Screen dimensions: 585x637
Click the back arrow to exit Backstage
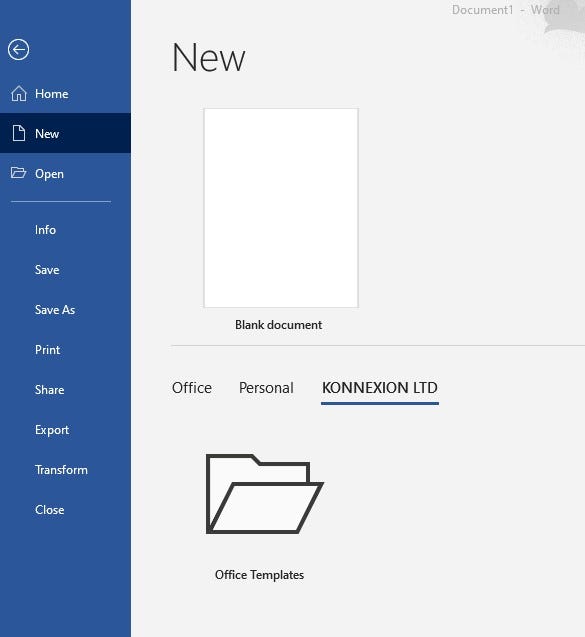point(18,50)
